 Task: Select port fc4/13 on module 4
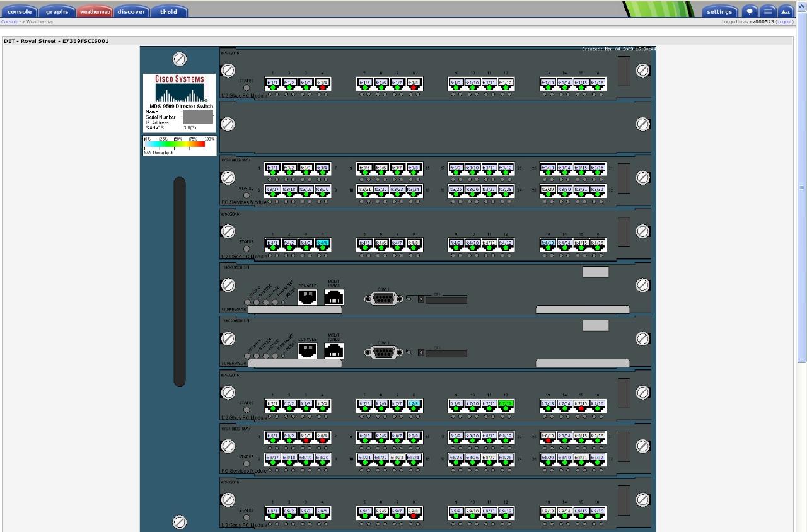coord(548,244)
